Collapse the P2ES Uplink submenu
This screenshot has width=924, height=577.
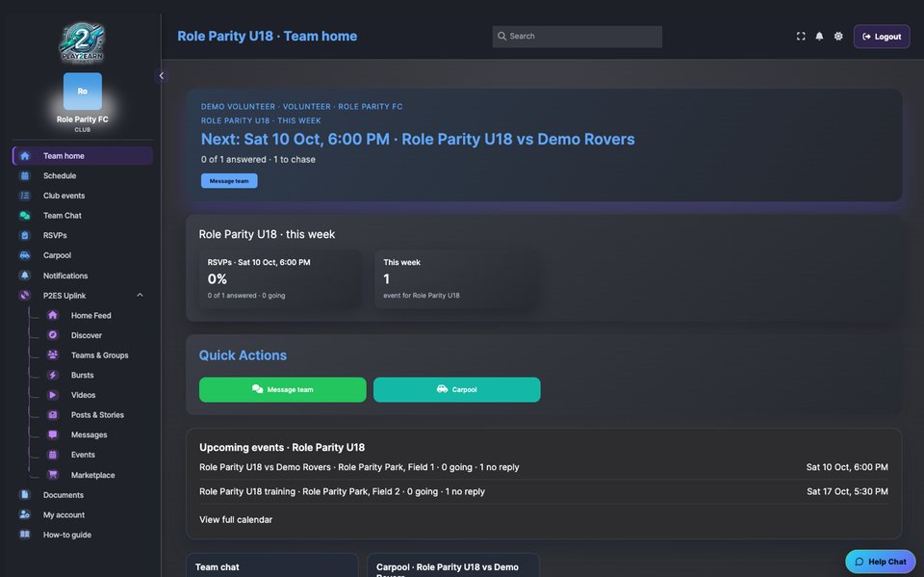tap(140, 295)
